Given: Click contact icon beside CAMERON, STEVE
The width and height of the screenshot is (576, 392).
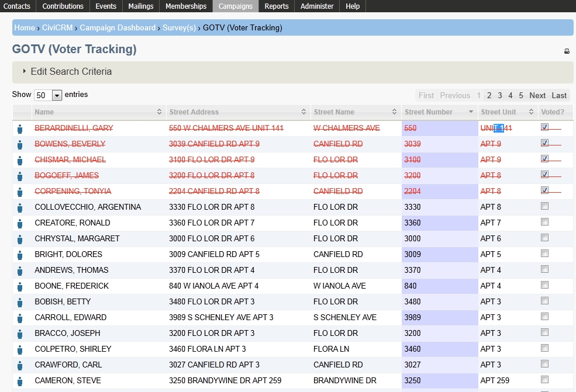Looking at the screenshot, I should (x=20, y=381).
